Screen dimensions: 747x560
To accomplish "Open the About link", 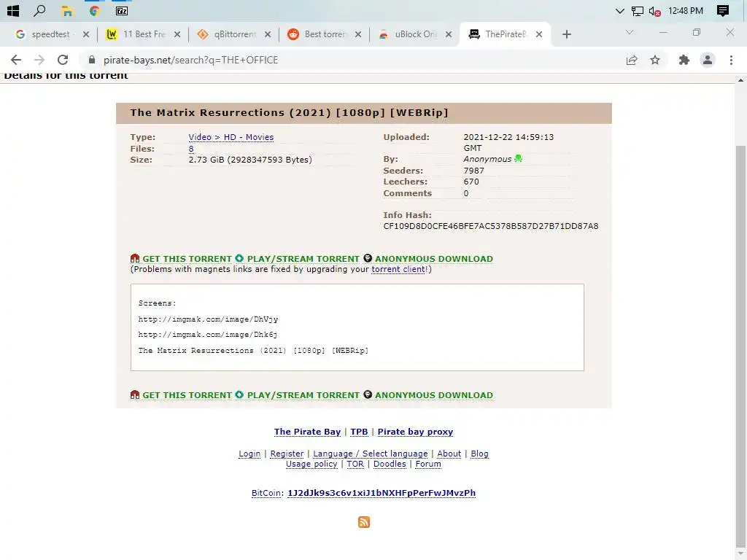I will click(449, 454).
